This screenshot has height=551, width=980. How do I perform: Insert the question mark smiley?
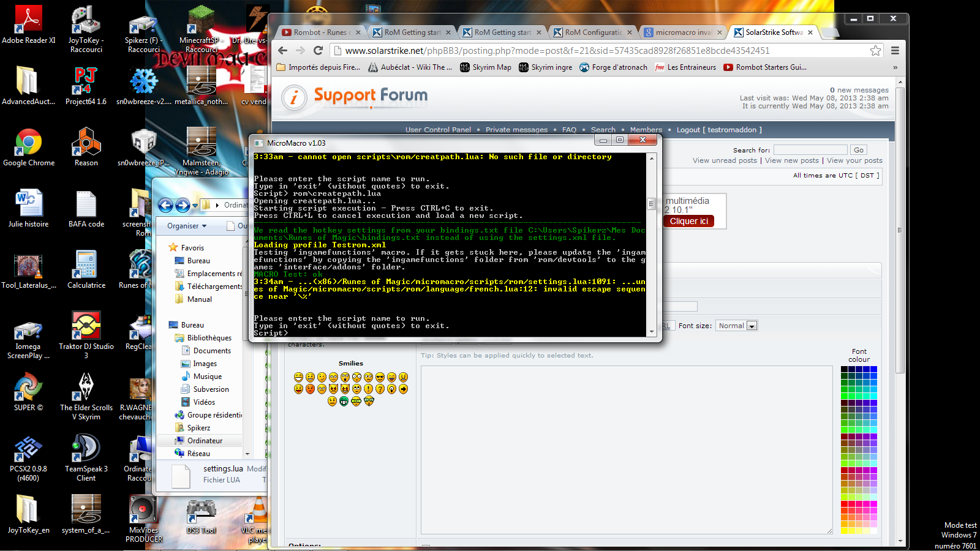380,389
